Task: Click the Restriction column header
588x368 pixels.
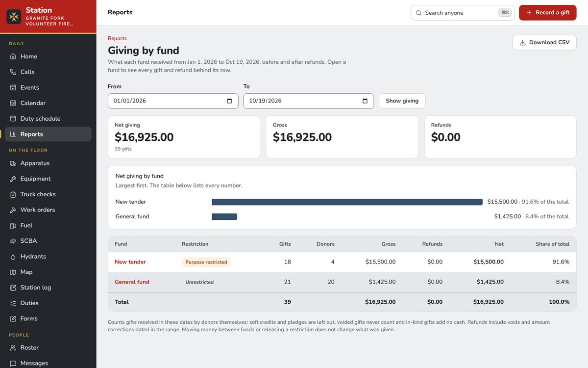Action: pyautogui.click(x=195, y=244)
